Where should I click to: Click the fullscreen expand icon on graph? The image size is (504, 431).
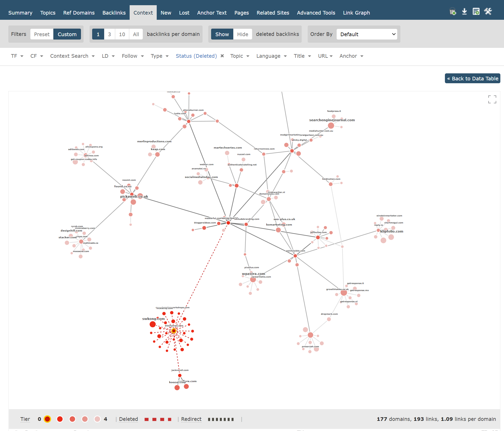(491, 99)
